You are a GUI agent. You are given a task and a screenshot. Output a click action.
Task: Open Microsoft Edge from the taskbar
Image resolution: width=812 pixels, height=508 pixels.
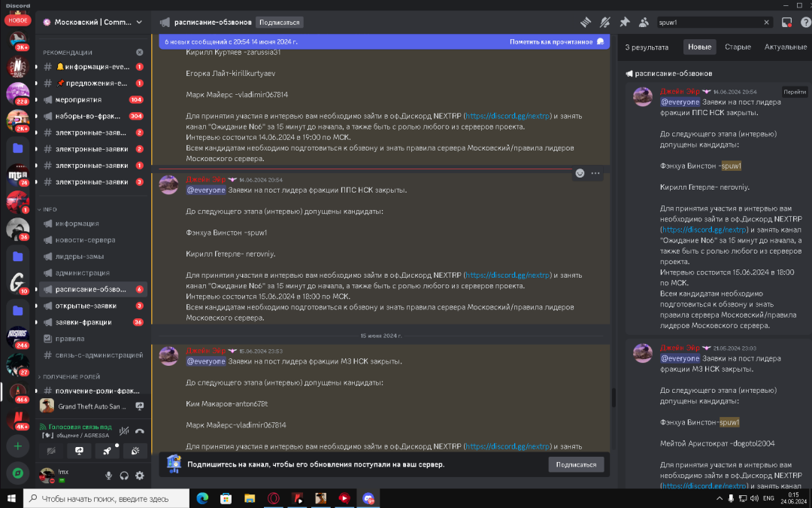tap(202, 499)
